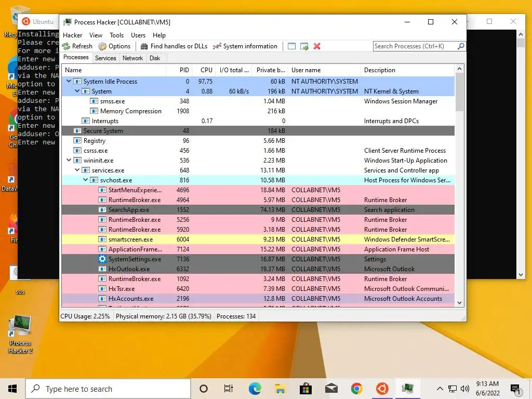Click the Interrupts row icon
Screen dimensions: 532x399
[86, 121]
